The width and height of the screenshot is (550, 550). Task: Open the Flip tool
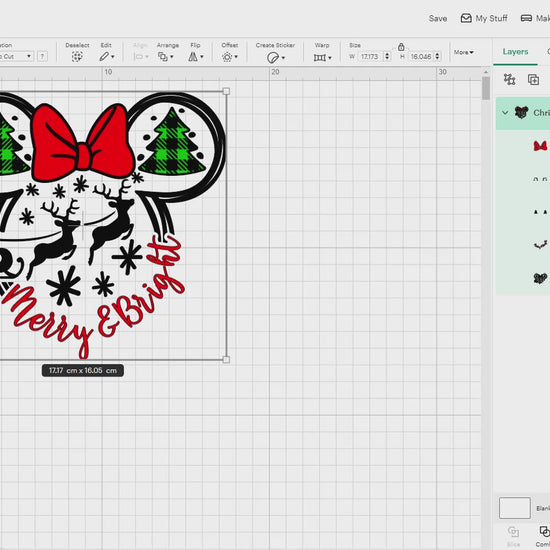coord(193,56)
